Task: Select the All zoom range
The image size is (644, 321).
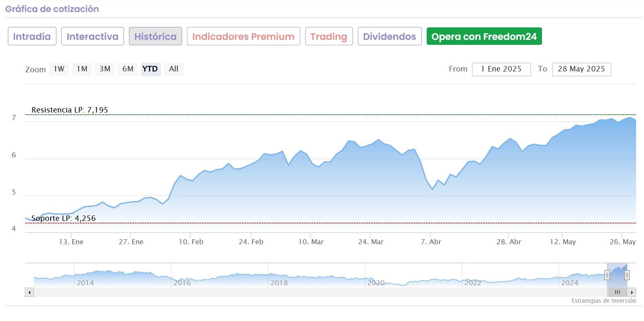Action: point(174,69)
